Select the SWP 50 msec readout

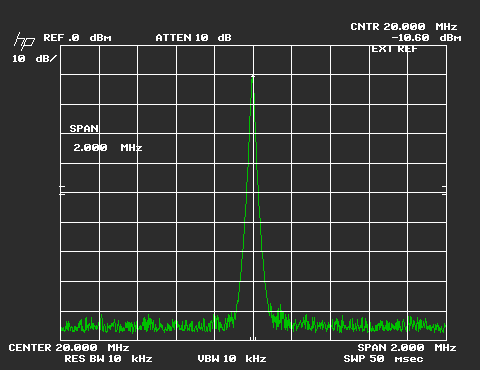pyautogui.click(x=383, y=359)
